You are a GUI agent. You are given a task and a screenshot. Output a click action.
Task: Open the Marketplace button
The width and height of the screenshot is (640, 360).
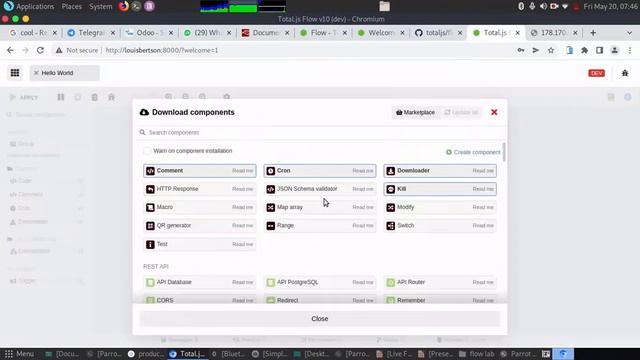415,112
